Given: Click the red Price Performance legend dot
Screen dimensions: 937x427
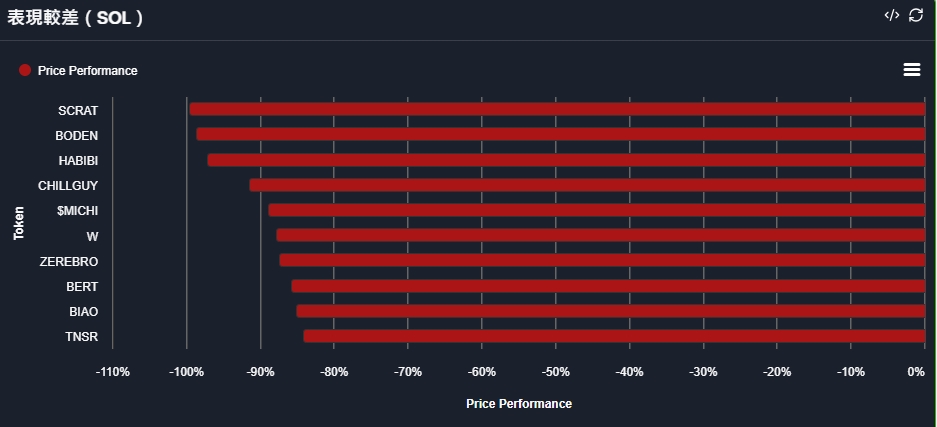Looking at the screenshot, I should [x=25, y=70].
